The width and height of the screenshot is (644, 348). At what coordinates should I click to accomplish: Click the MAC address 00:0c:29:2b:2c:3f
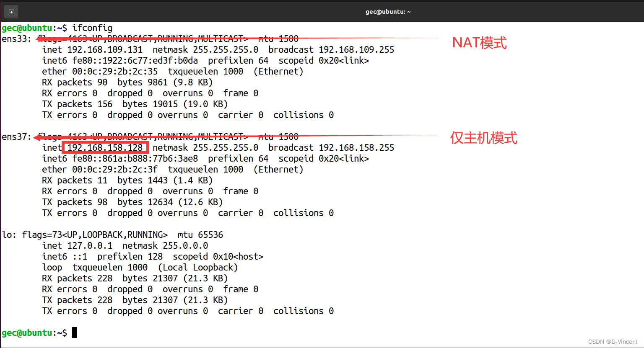tap(115, 169)
